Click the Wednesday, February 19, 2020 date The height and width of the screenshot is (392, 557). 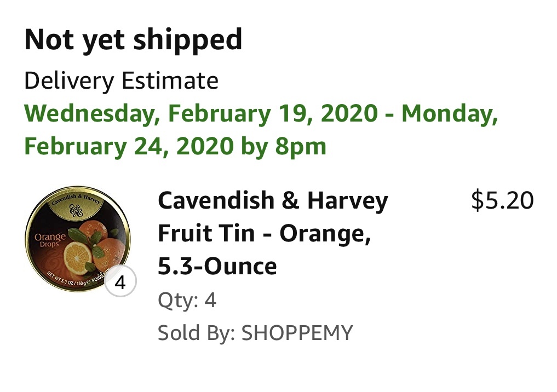coord(201,114)
